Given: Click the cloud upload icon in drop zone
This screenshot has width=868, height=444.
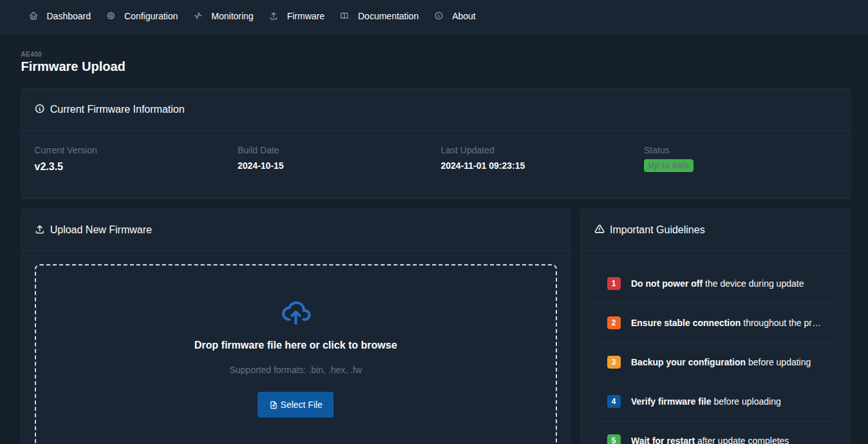Looking at the screenshot, I should [296, 313].
